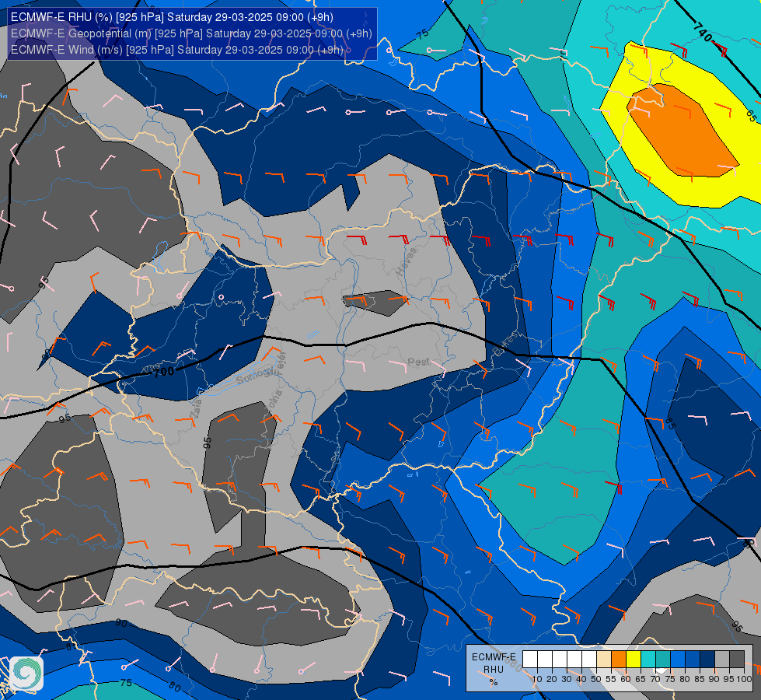Click the 'Heves' county label on map
Screen dimensions: 761x700
pos(407,262)
